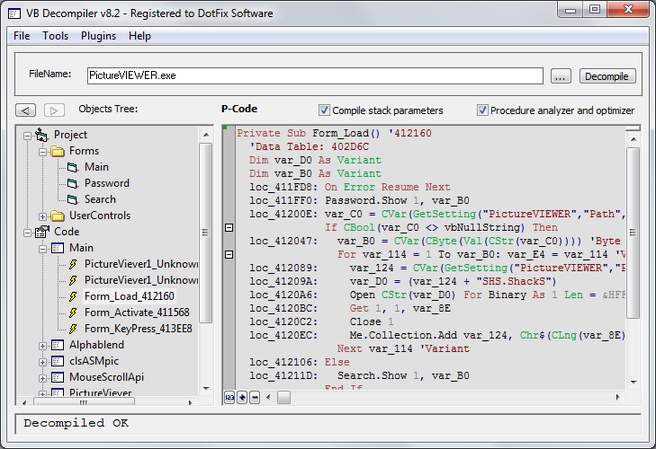Collapse the Main code module node
656x449 pixels.
pos(43,249)
